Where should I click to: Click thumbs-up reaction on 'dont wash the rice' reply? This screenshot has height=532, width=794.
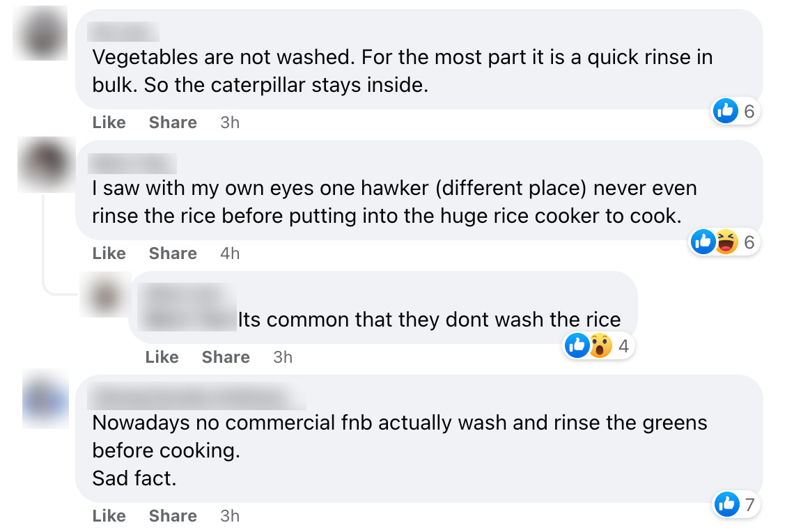pyautogui.click(x=577, y=345)
